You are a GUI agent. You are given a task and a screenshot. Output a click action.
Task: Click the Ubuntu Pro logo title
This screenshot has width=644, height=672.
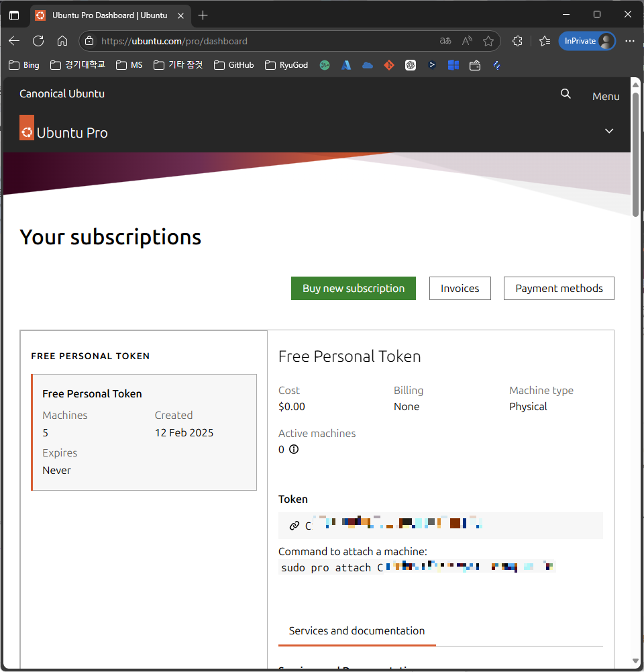click(x=63, y=128)
